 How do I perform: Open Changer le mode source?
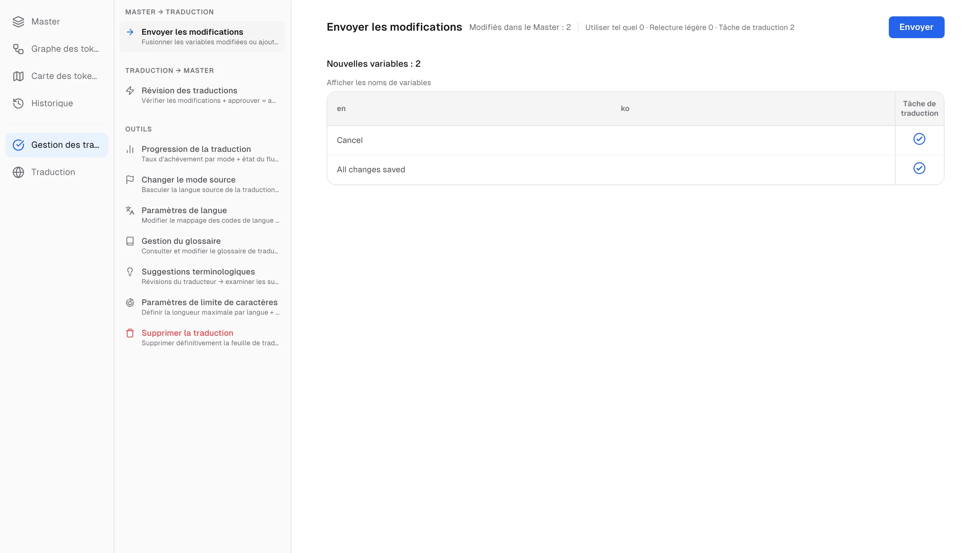click(x=202, y=184)
